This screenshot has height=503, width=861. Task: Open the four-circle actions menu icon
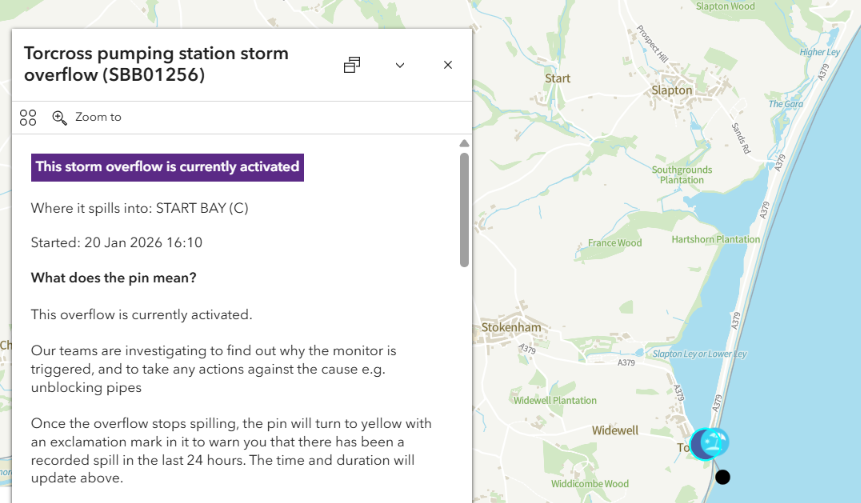(x=28, y=117)
